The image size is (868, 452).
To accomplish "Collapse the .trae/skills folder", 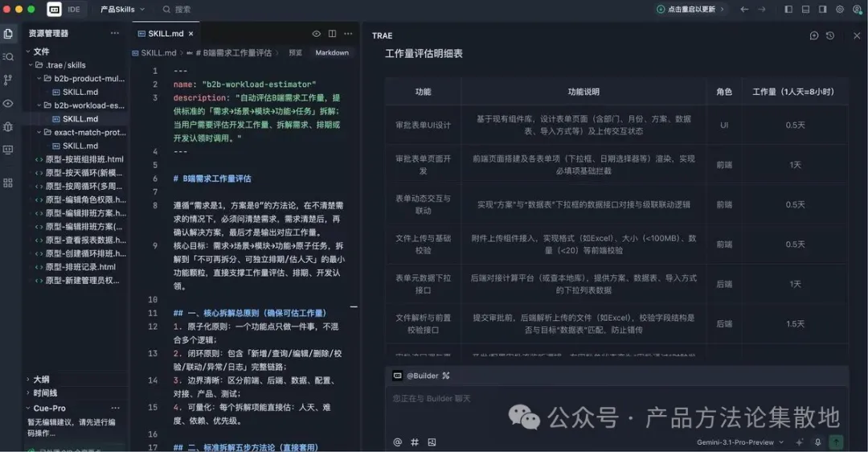I will coord(31,65).
